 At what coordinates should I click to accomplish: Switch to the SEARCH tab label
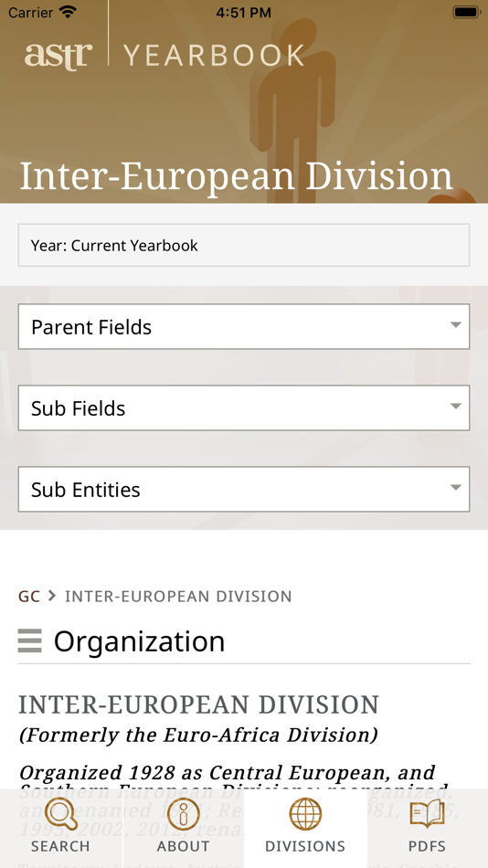point(60,846)
